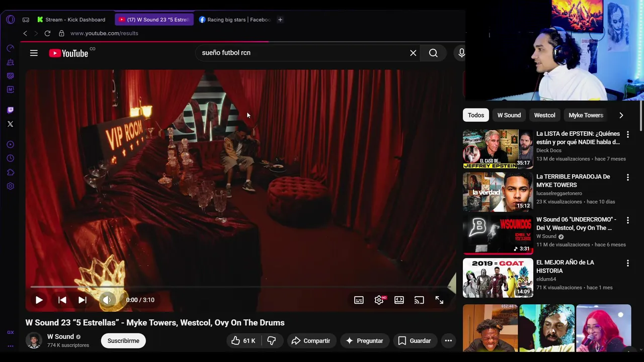Viewport: 644px width, 362px height.
Task: Click the GX label at the sidebar bottom
Action: pos(11,332)
